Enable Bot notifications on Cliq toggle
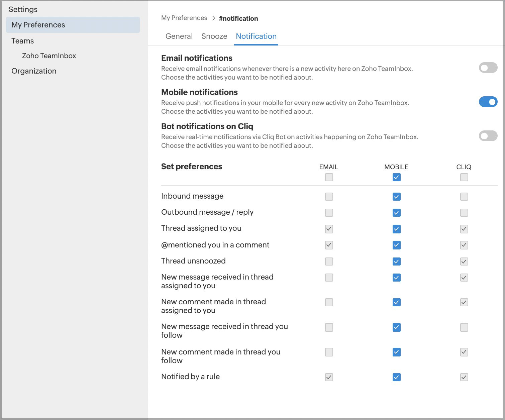505x420 pixels. 488,136
